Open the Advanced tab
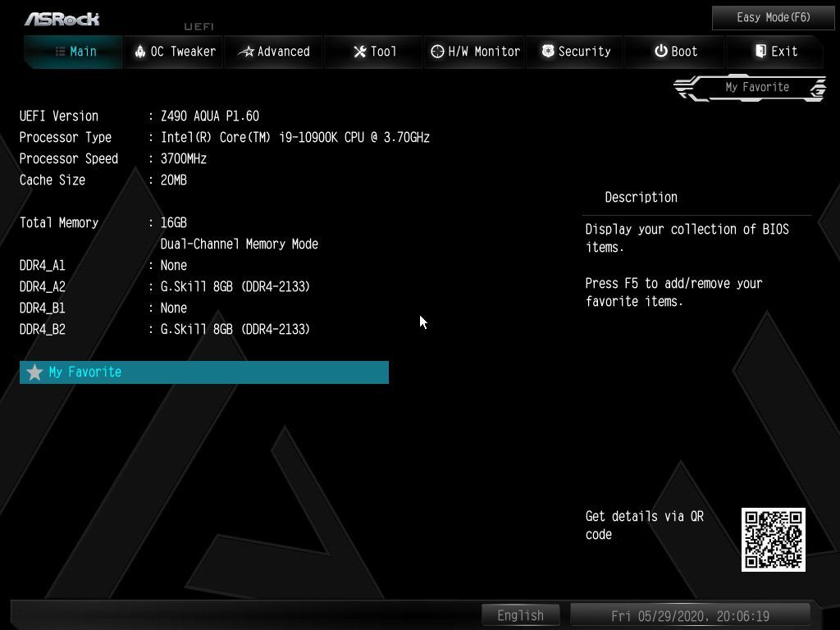This screenshot has height=630, width=840. click(x=274, y=52)
